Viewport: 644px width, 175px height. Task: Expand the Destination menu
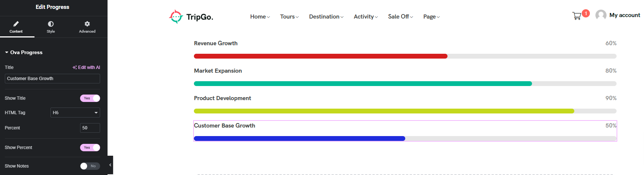326,17
